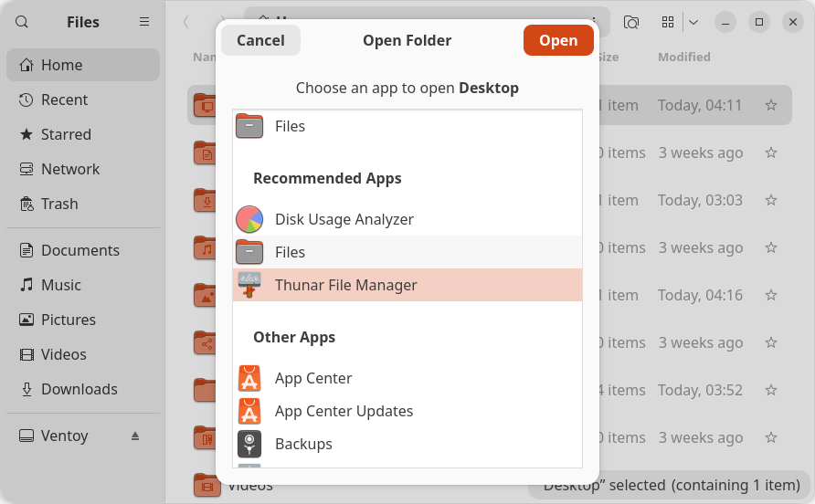Go back using the back arrow button
The width and height of the screenshot is (815, 504).
click(x=186, y=22)
